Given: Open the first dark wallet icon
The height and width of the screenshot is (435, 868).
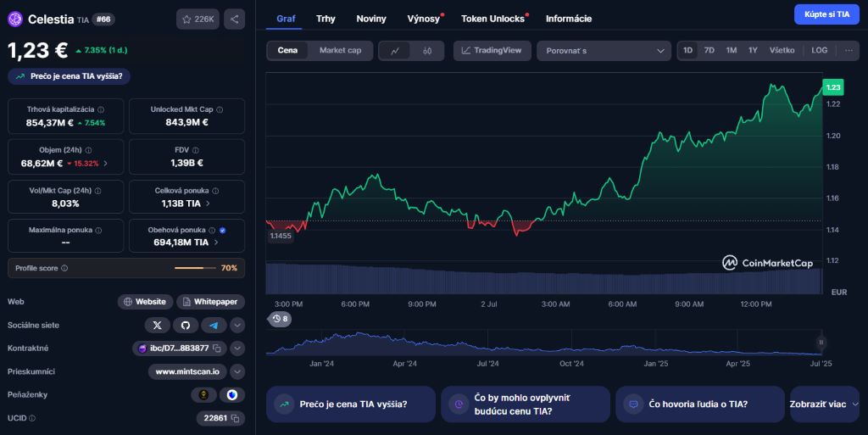Looking at the screenshot, I should coord(203,394).
